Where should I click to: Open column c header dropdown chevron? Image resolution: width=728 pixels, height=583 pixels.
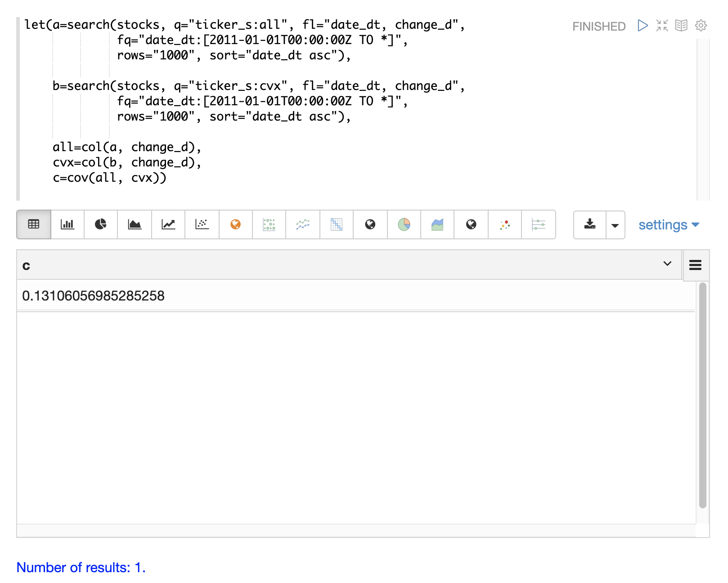pos(667,264)
